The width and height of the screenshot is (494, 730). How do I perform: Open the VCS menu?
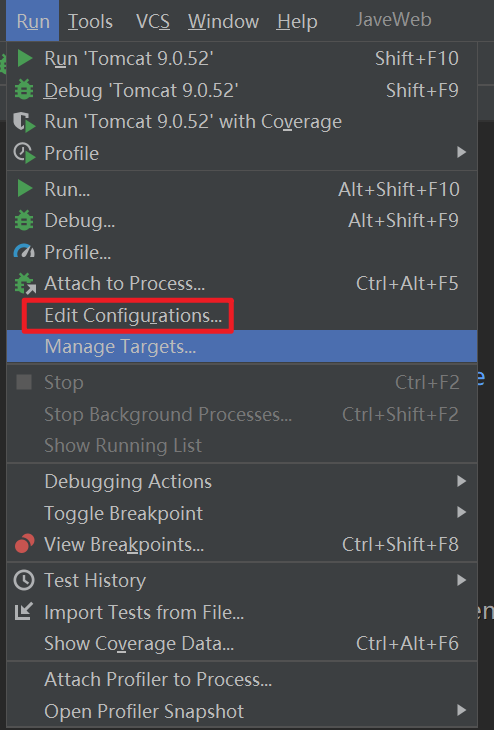pos(153,21)
